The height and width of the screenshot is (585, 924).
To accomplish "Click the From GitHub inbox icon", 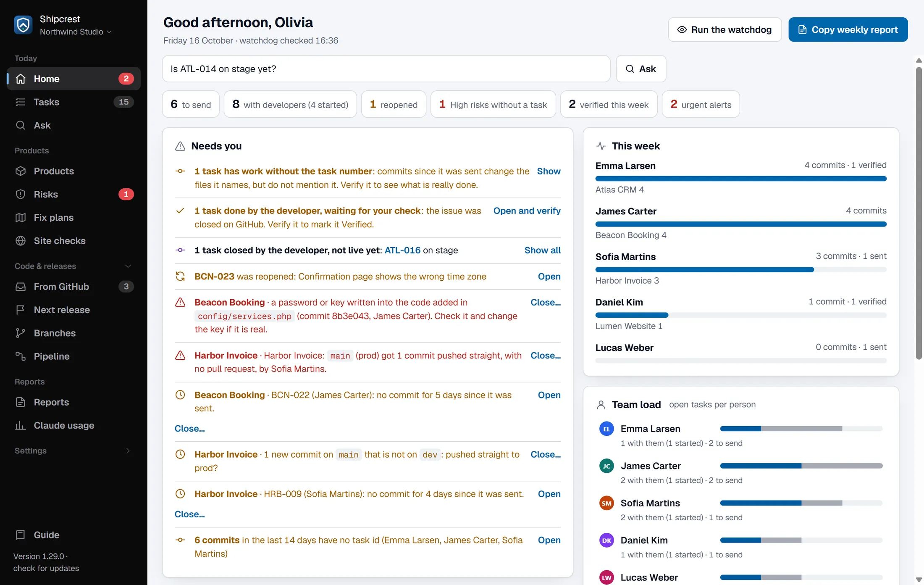I will click(x=21, y=287).
